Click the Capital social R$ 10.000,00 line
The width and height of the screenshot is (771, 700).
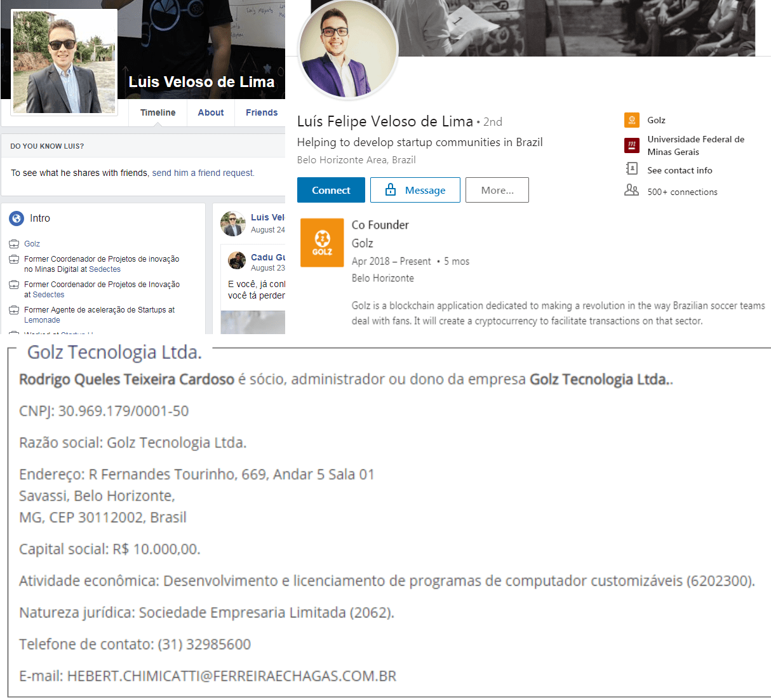click(110, 549)
